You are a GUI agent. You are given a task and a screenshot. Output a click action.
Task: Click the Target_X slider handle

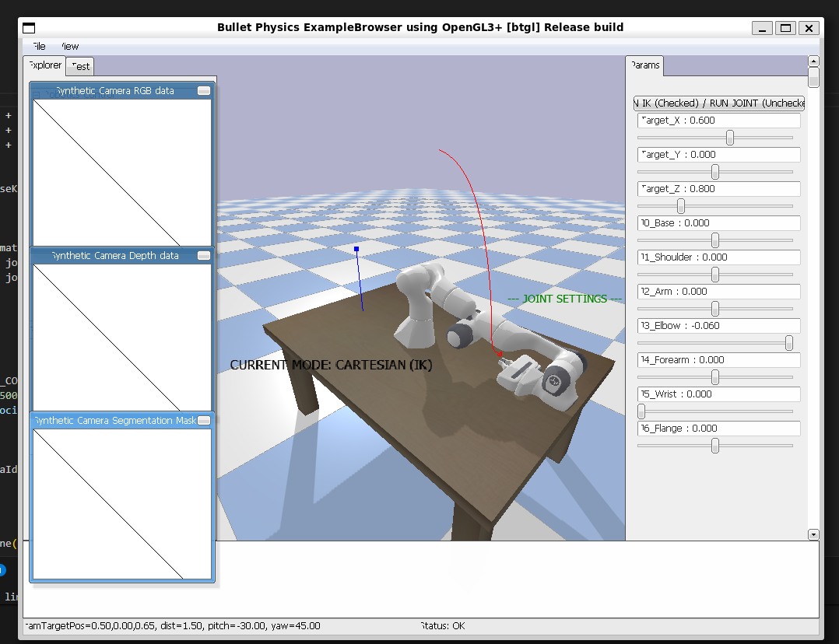tap(730, 138)
